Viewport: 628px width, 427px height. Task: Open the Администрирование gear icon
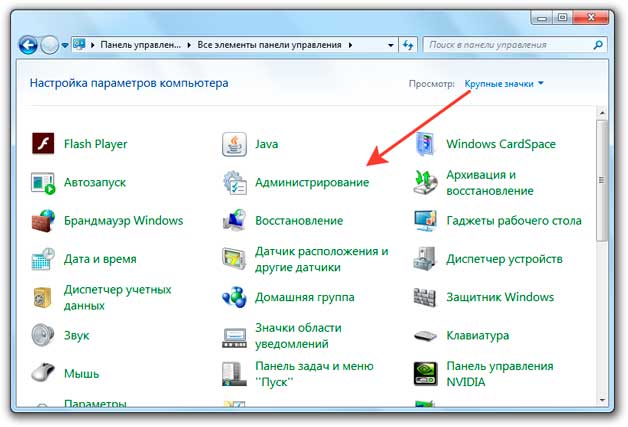[x=235, y=183]
